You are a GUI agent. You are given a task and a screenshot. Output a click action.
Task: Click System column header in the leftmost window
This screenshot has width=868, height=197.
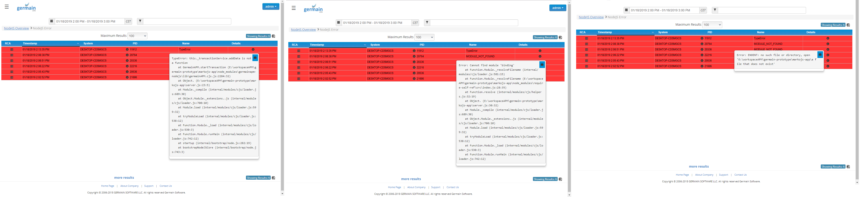click(x=88, y=43)
